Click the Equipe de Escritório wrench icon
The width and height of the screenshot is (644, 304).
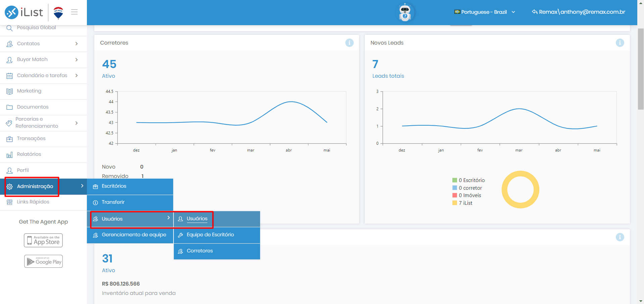[x=180, y=235]
